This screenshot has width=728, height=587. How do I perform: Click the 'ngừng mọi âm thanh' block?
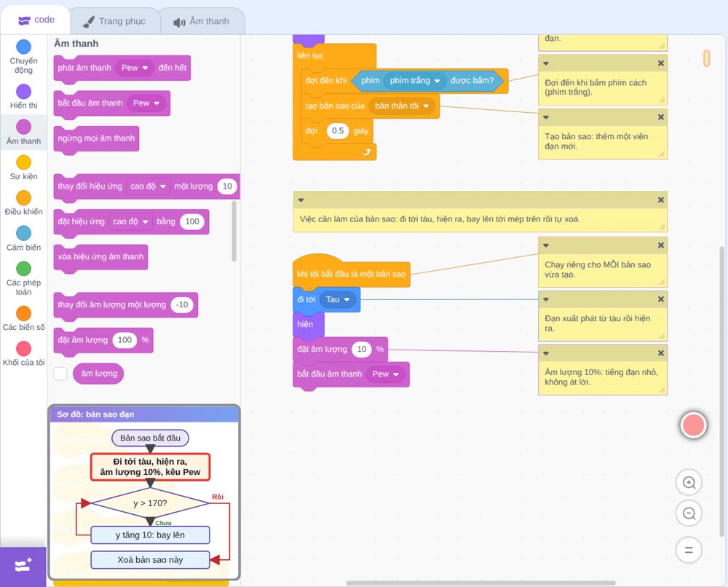pyautogui.click(x=96, y=138)
